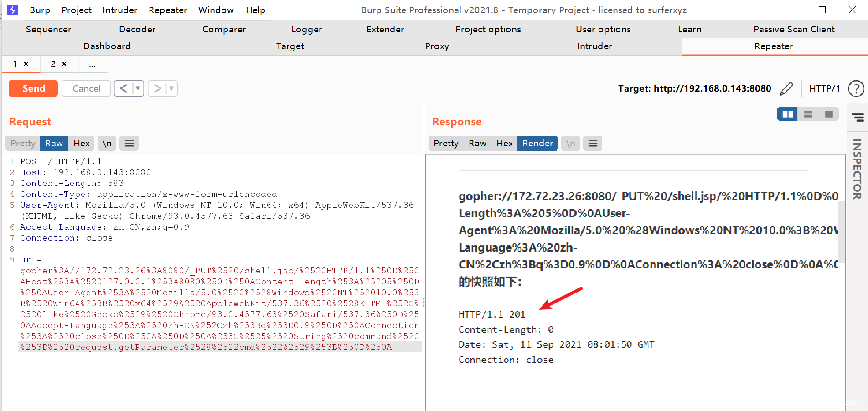Click the Target URL label

coord(694,88)
